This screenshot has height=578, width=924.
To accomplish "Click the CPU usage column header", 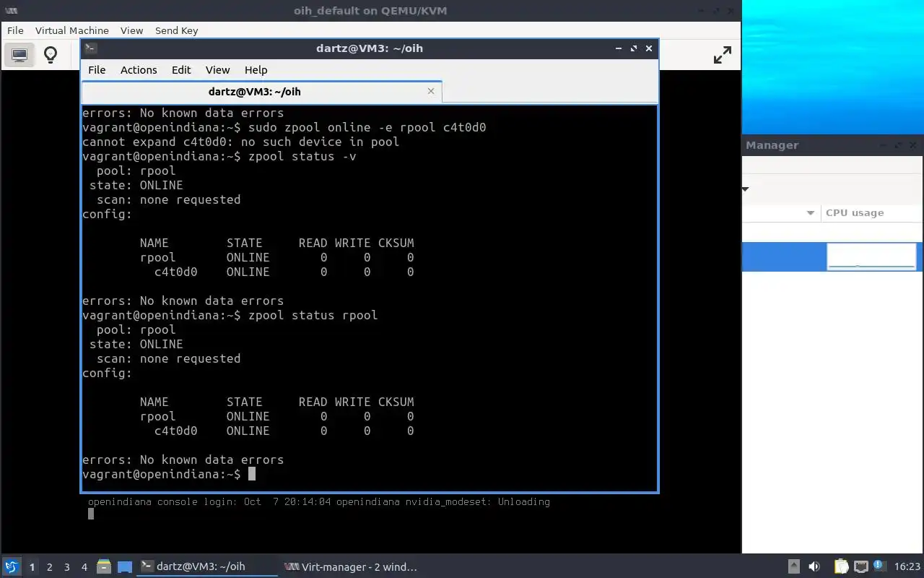I will pyautogui.click(x=871, y=212).
